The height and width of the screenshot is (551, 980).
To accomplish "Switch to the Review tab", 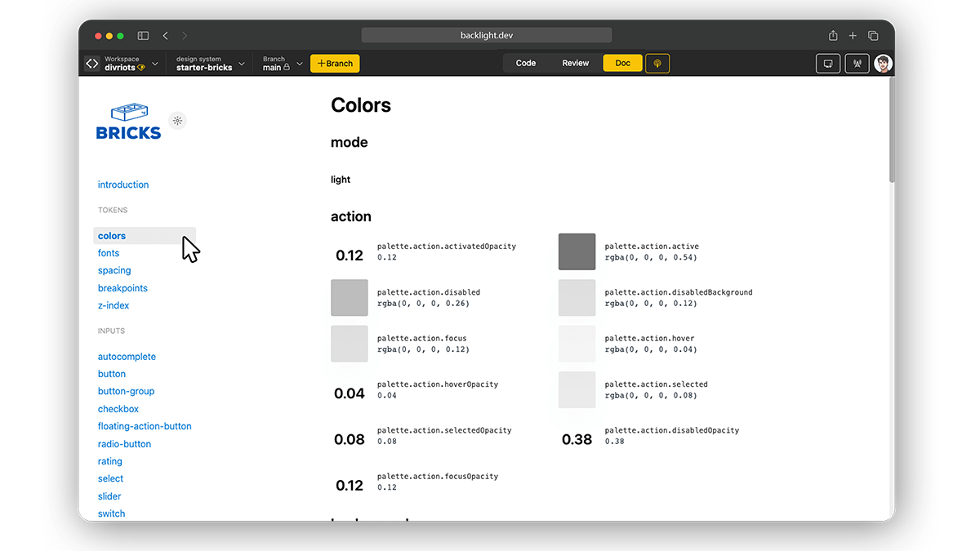I will coord(575,63).
